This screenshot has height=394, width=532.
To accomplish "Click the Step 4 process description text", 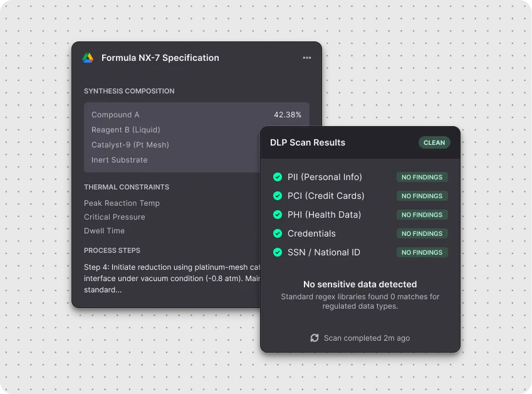I will [x=172, y=279].
